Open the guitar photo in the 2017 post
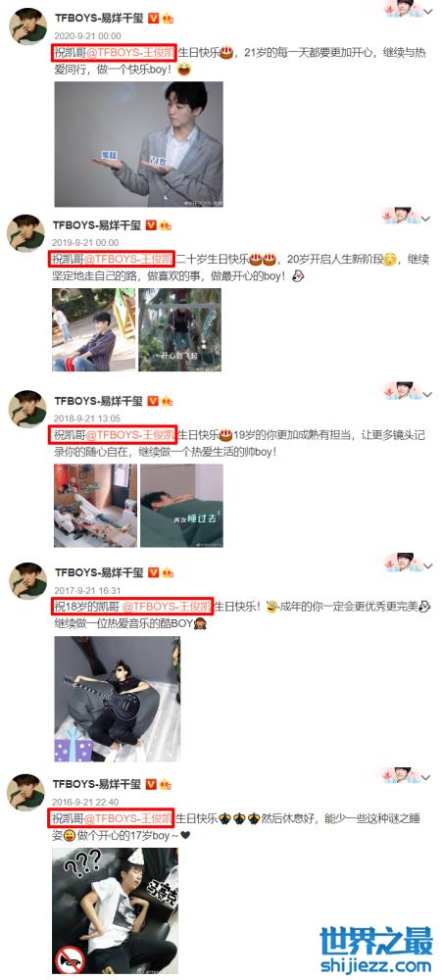Image resolution: width=442 pixels, height=980 pixels. tap(117, 699)
